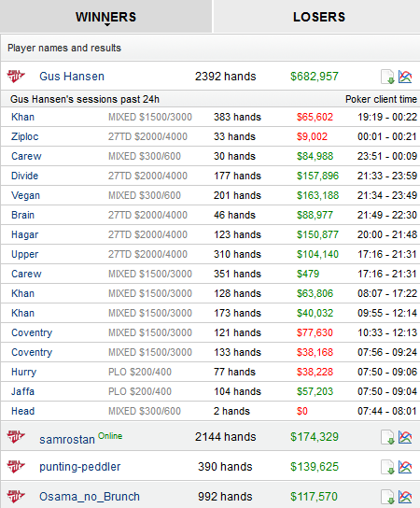Screen dimensions: 420x508
Task: Click Full Tilt logo beside samrostan
Action: (16, 437)
